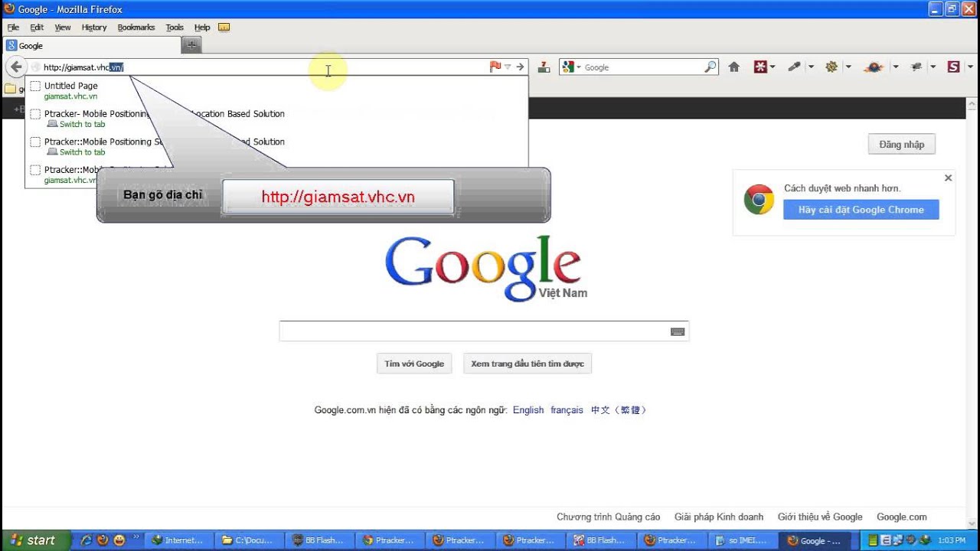Click the Tìm với Google button

pyautogui.click(x=414, y=364)
